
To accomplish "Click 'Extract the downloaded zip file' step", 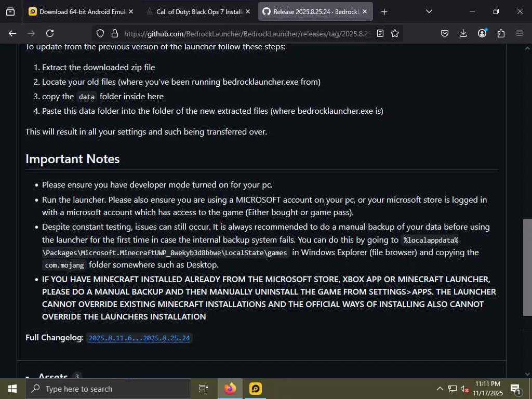I will pos(98,67).
